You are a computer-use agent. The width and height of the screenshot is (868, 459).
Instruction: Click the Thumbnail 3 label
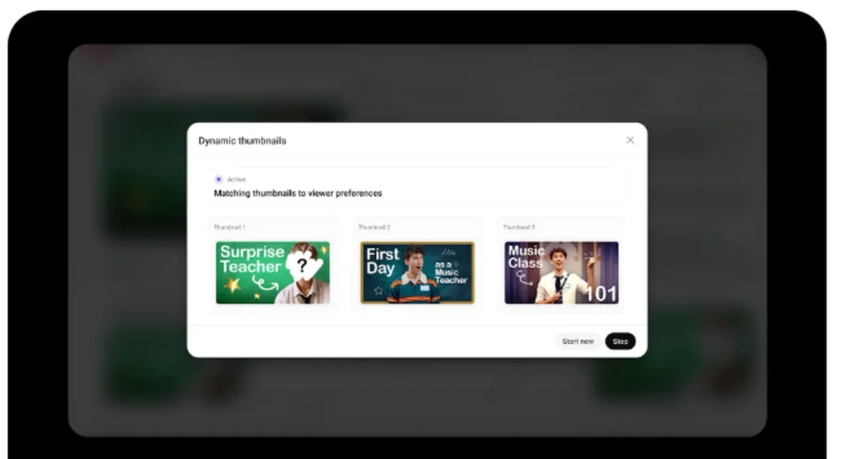coord(519,227)
